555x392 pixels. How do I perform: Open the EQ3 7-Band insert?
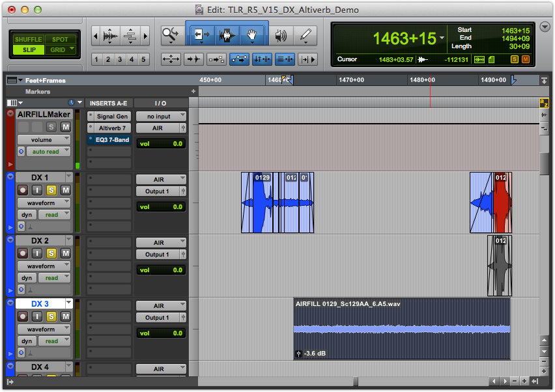click(x=113, y=140)
